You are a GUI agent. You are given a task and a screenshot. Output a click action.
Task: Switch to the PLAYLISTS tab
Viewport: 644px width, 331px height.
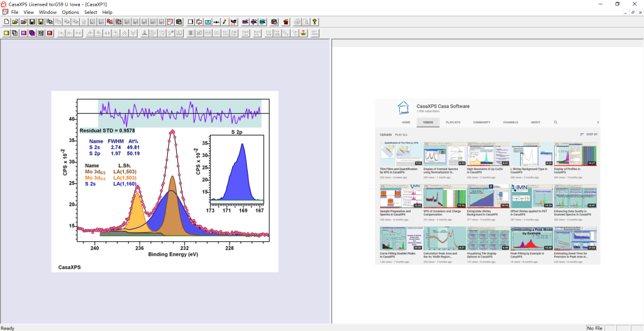[453, 122]
